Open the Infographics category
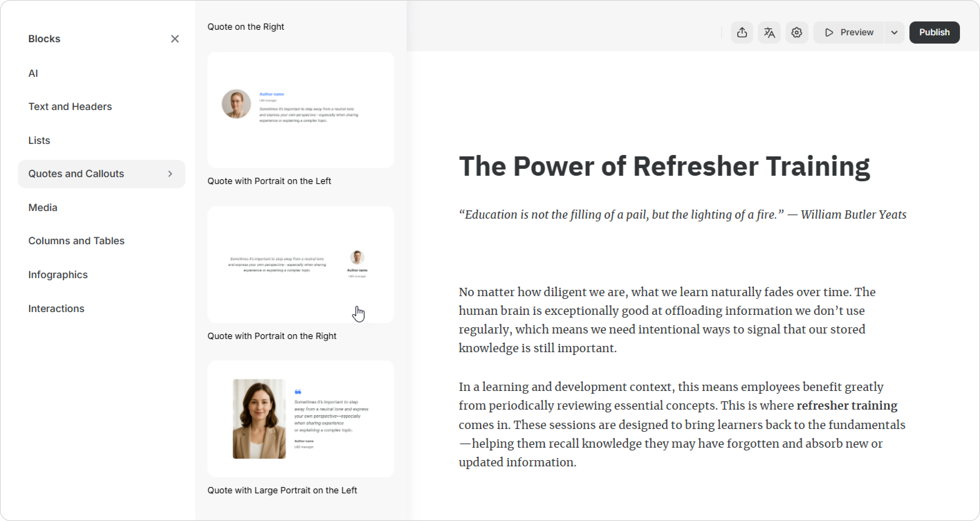Image resolution: width=980 pixels, height=521 pixels. point(58,275)
